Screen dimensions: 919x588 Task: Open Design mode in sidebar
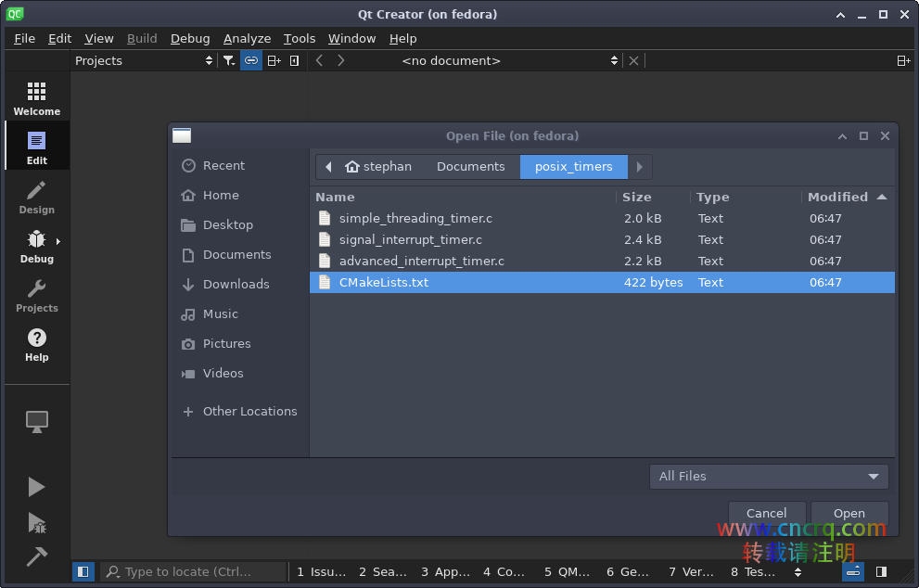pyautogui.click(x=36, y=196)
